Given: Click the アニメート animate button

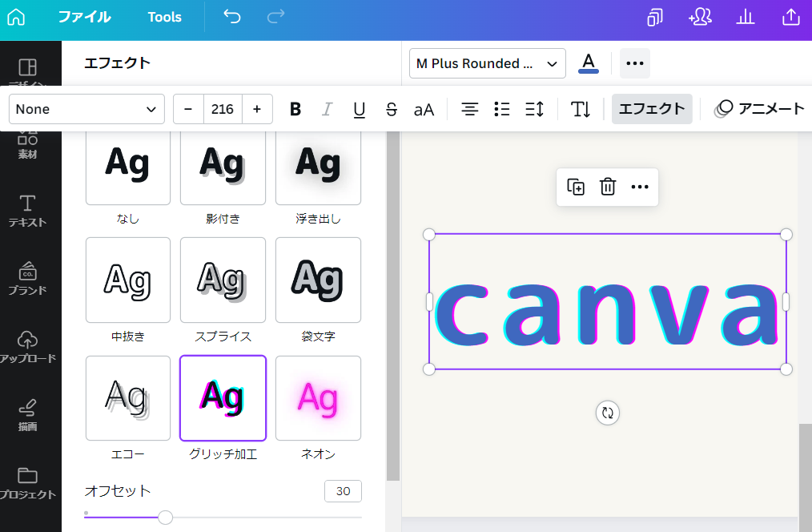Looking at the screenshot, I should pyautogui.click(x=759, y=109).
